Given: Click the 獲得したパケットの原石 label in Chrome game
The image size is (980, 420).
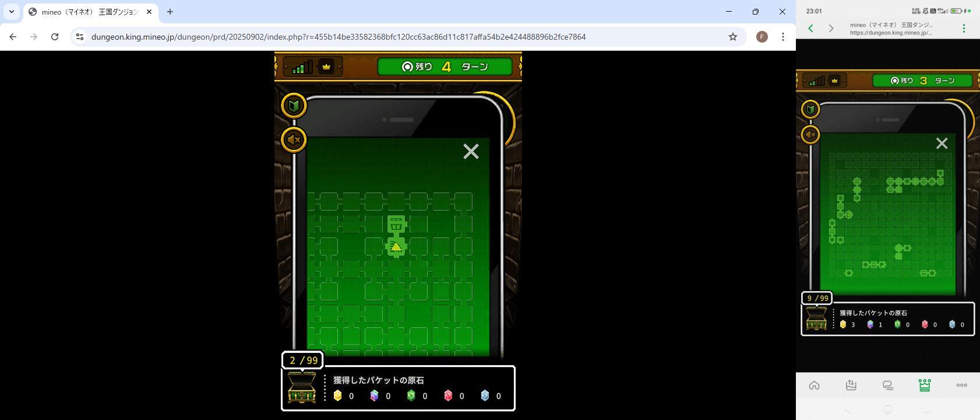Looking at the screenshot, I should 379,380.
